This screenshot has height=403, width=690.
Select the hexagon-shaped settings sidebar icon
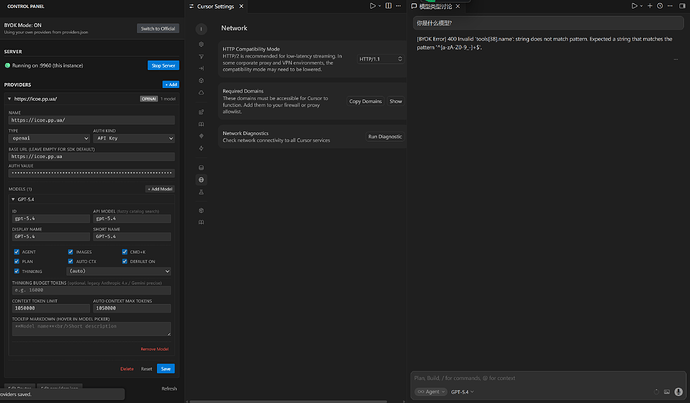[x=201, y=44]
